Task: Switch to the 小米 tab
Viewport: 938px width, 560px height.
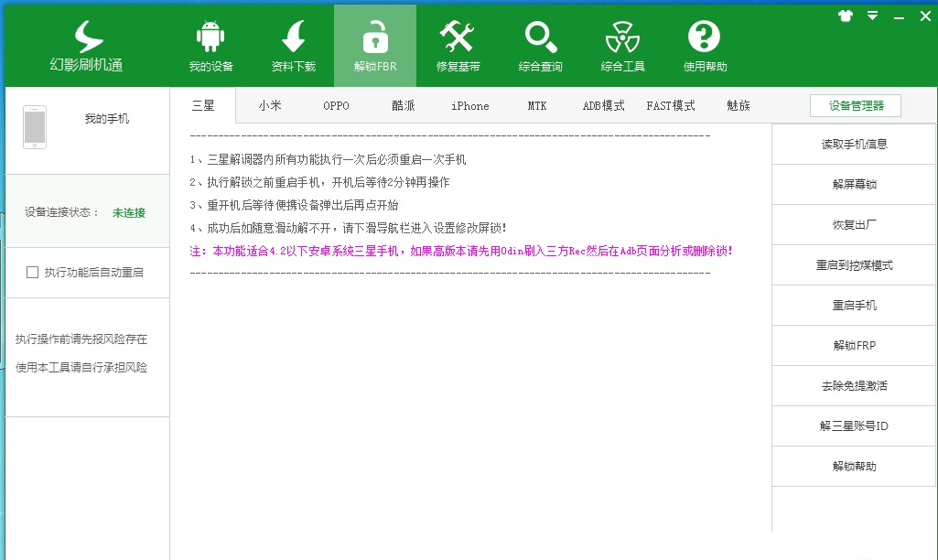Action: (x=270, y=106)
